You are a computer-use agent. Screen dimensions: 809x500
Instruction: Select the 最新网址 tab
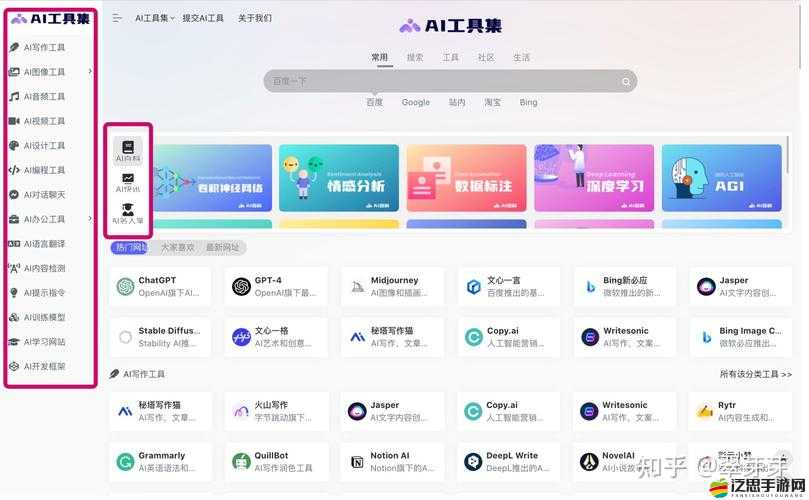click(222, 248)
